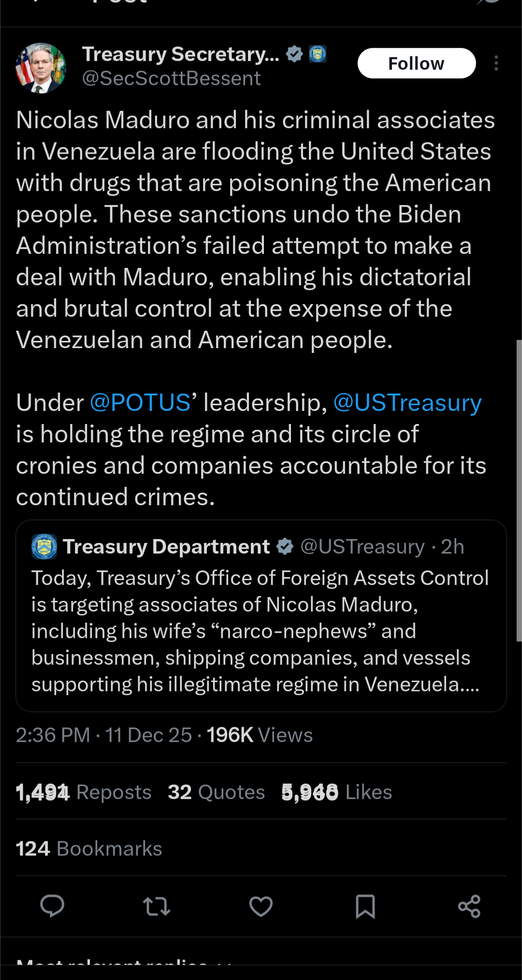The height and width of the screenshot is (980, 522).
Task: Tap the reply speech bubble icon
Action: [52, 906]
